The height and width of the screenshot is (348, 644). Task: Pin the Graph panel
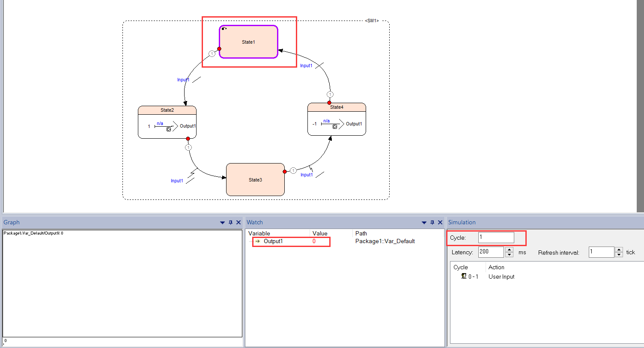pos(230,223)
